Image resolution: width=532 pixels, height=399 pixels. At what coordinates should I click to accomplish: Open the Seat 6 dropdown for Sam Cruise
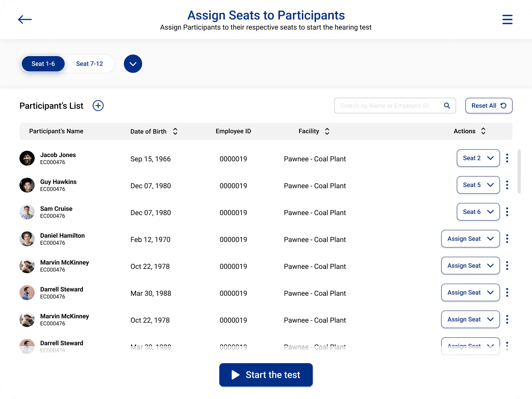point(478,212)
